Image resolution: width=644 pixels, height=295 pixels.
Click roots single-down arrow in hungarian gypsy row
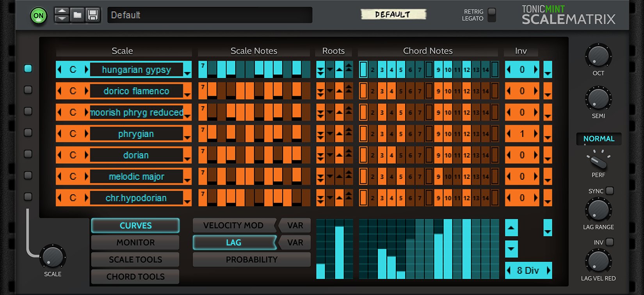pos(330,70)
